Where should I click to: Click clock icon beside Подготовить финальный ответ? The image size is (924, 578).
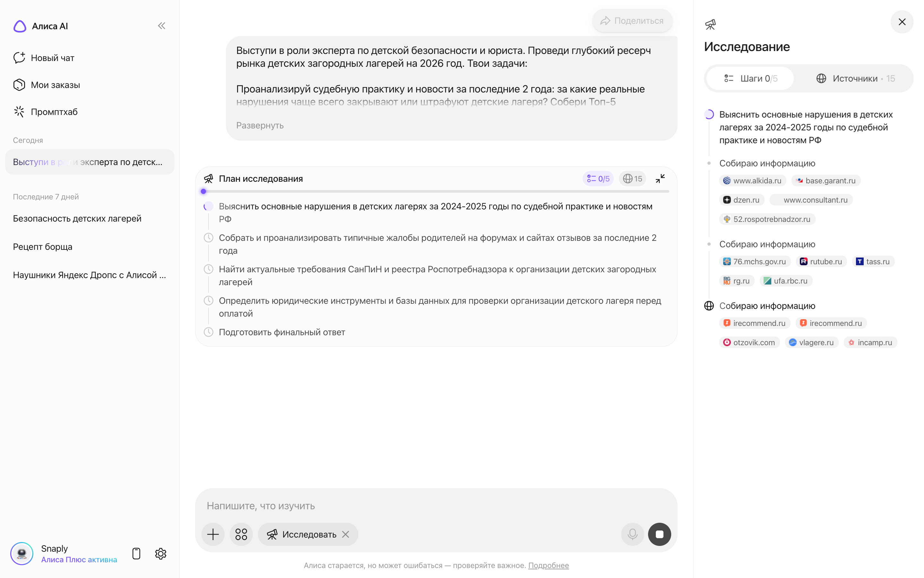click(209, 332)
